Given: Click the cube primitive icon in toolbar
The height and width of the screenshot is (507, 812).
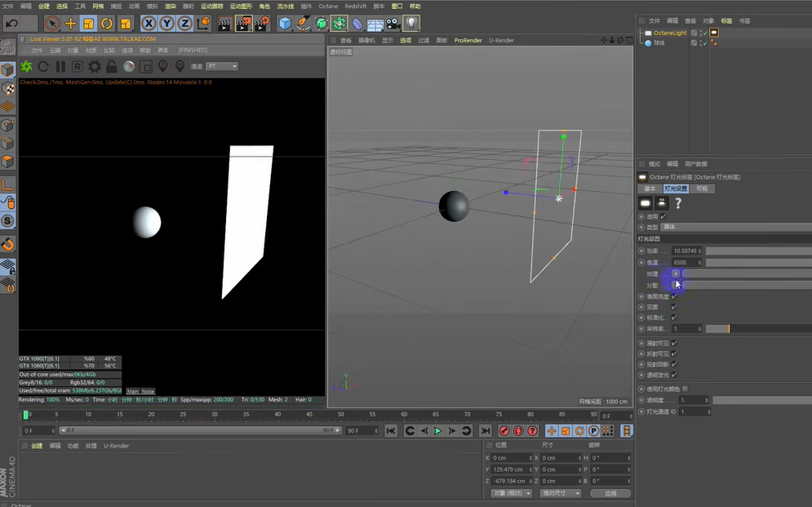Looking at the screenshot, I should [x=283, y=22].
